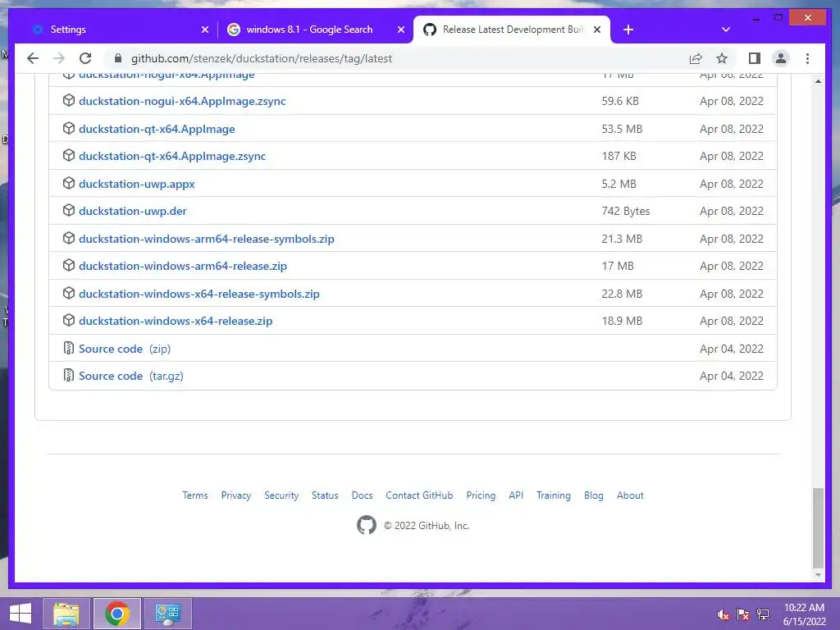The image size is (840, 630).
Task: Click package icon beside duckstation-uwp.der
Action: (69, 211)
